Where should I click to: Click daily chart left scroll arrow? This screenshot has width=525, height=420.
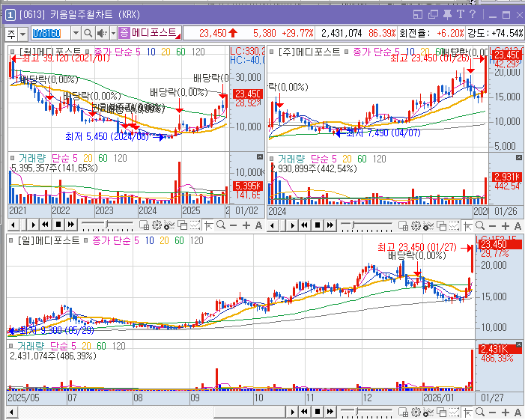[11, 412]
